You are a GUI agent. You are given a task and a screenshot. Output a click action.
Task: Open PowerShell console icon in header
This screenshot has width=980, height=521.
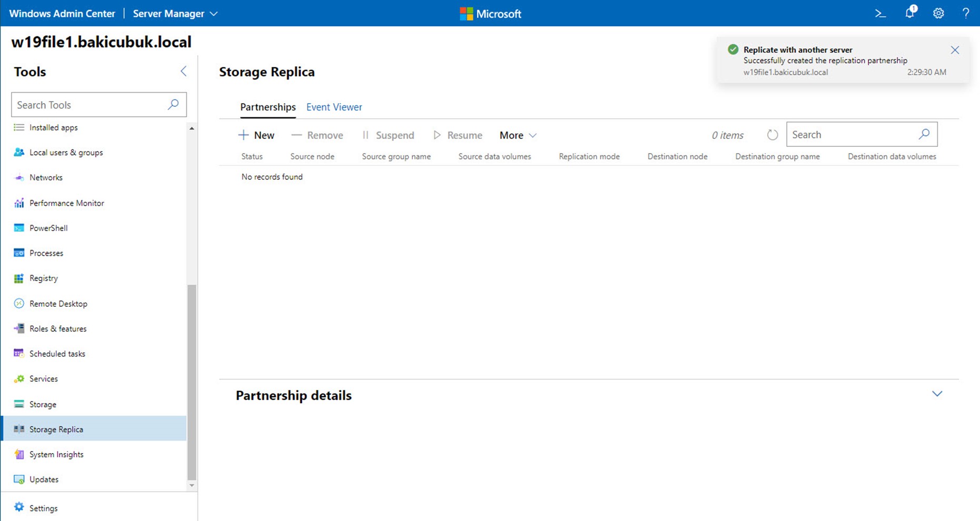(880, 14)
